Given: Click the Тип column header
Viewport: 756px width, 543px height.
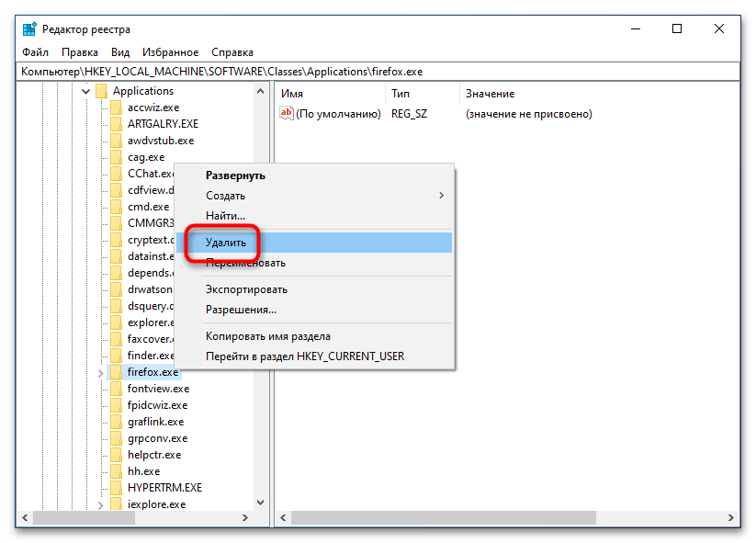Looking at the screenshot, I should click(x=401, y=94).
